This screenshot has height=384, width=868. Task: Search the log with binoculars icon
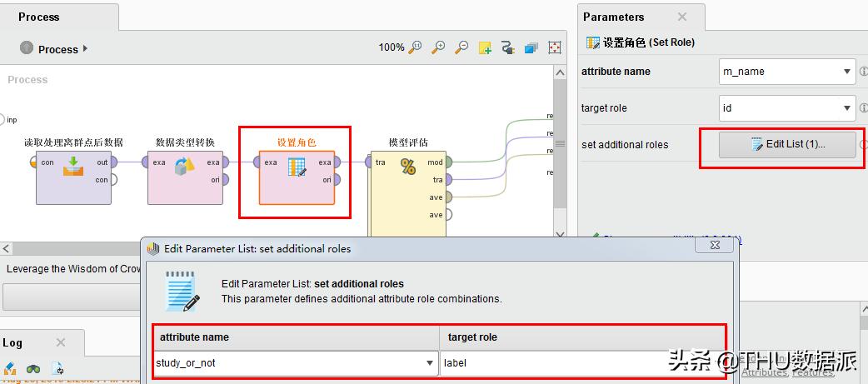(x=33, y=368)
